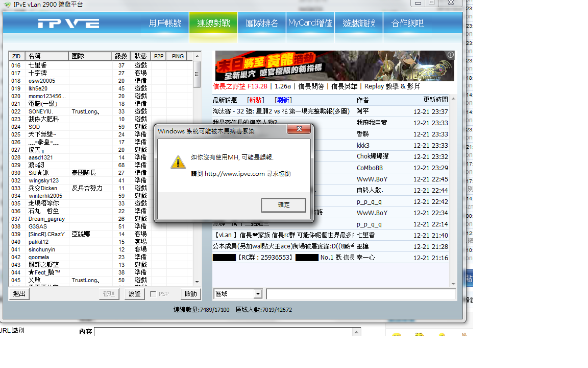Click the topic list scroll up arrow
The height and width of the screenshot is (368, 588).
point(453,99)
